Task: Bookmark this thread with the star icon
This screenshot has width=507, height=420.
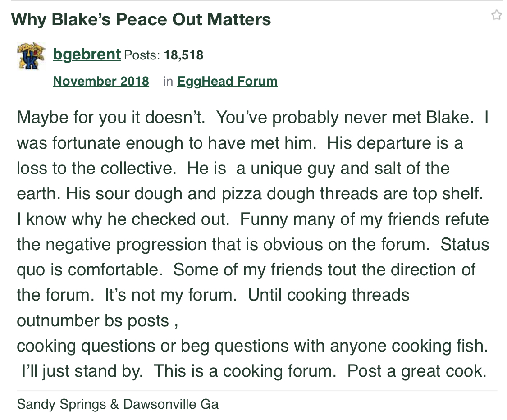Action: click(x=496, y=15)
